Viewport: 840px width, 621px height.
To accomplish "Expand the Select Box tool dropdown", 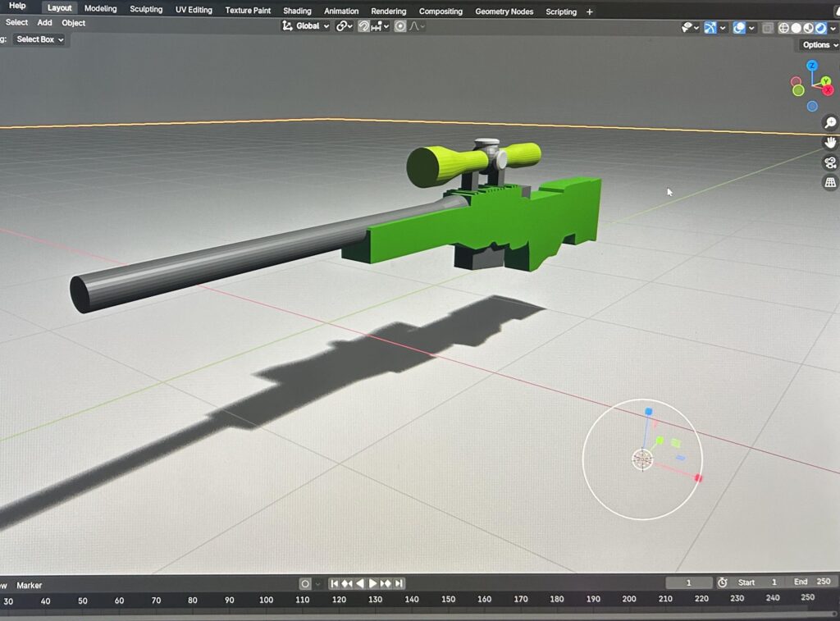I will 38,39.
